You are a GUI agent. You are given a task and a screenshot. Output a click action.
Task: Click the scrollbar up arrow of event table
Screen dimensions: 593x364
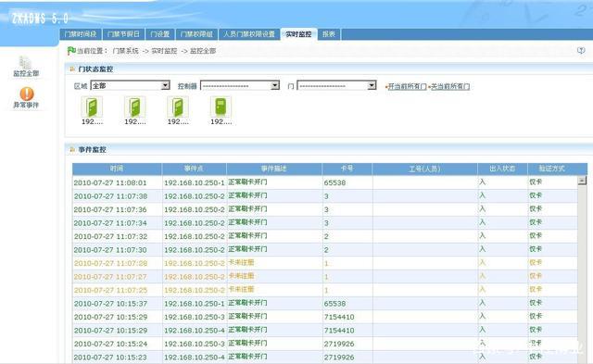point(582,181)
